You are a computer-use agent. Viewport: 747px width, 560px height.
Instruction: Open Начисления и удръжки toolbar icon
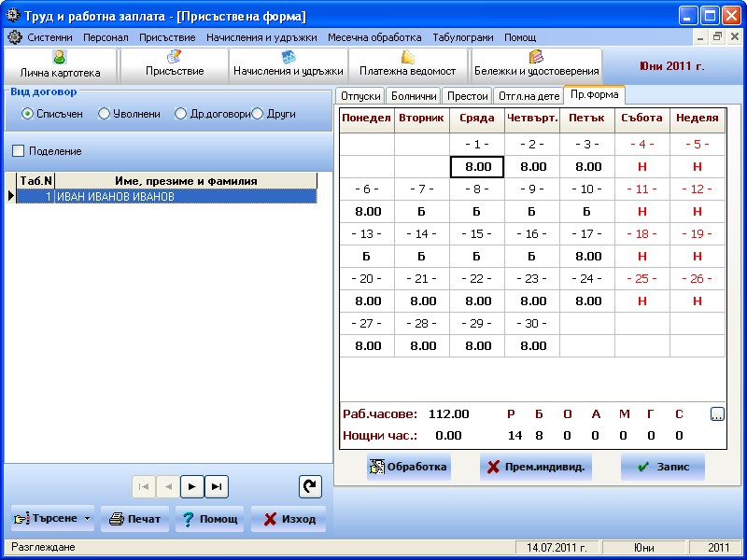click(289, 65)
